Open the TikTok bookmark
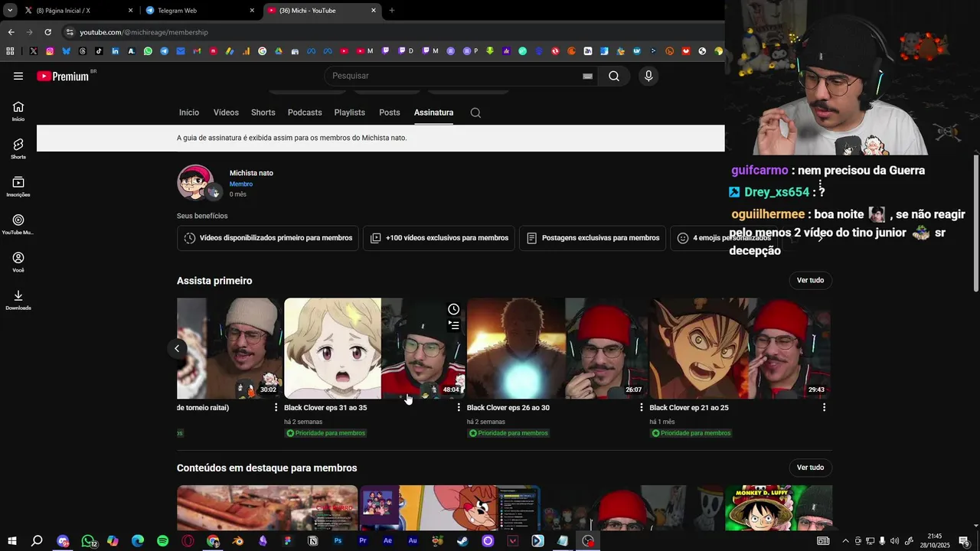Image resolution: width=980 pixels, height=551 pixels. click(99, 51)
